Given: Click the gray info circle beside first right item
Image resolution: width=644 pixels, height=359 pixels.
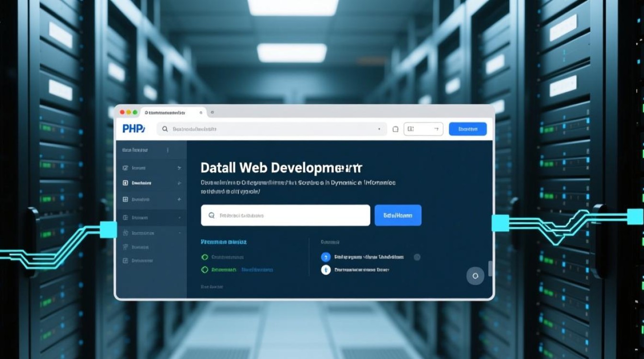Looking at the screenshot, I should (x=417, y=257).
